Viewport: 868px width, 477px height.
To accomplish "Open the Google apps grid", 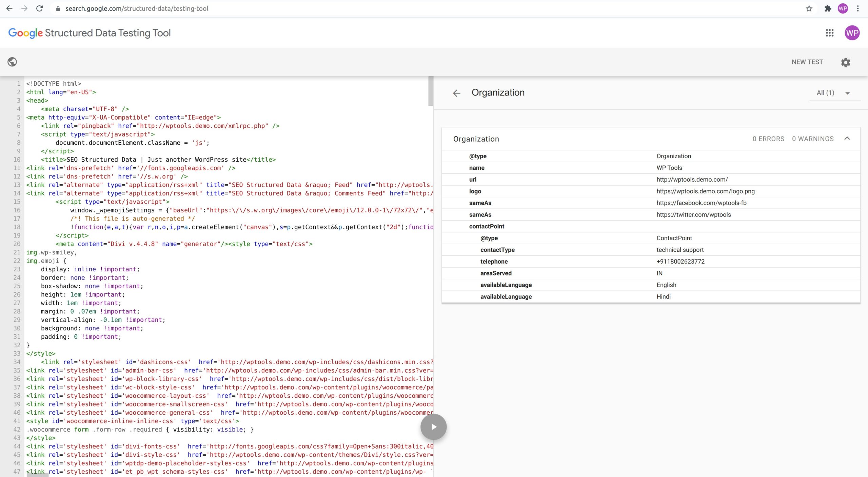I will pyautogui.click(x=829, y=33).
